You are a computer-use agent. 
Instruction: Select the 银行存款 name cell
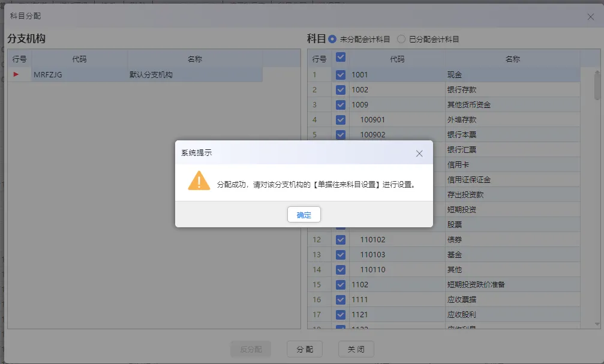click(513, 89)
